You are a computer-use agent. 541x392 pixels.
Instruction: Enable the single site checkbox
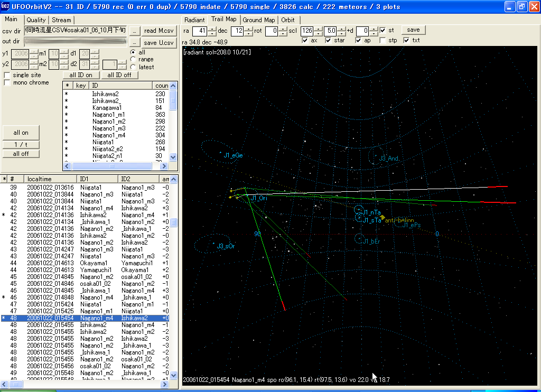(7, 75)
